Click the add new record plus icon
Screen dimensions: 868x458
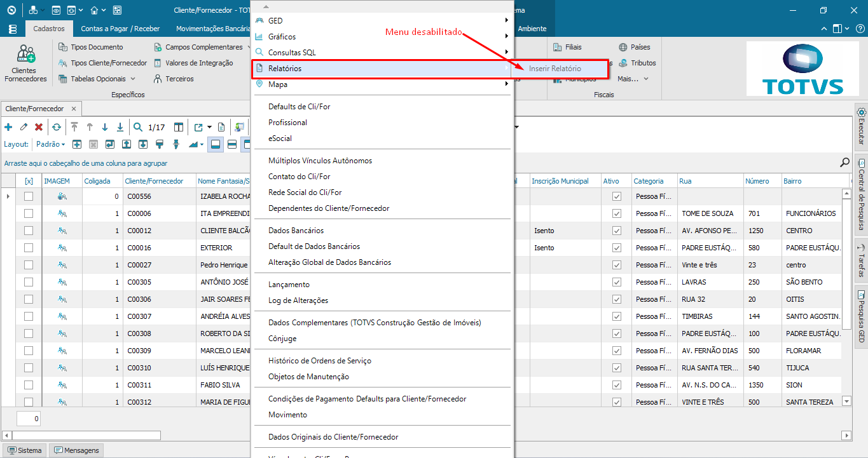point(8,127)
